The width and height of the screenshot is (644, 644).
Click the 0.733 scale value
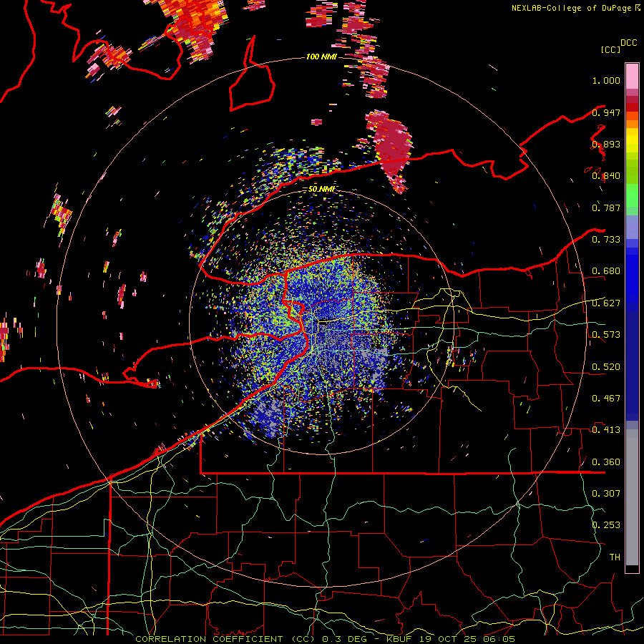606,240
